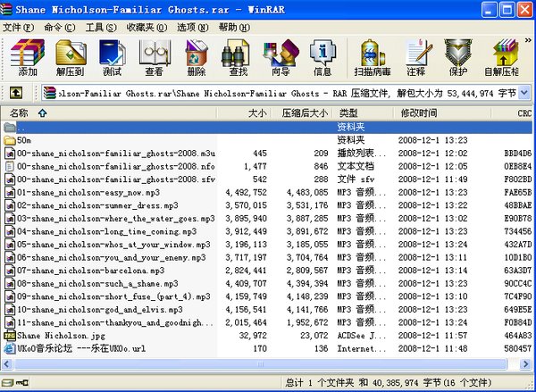Run the 测试 (Test) archive tool
The height and width of the screenshot is (392, 536).
[x=113, y=57]
